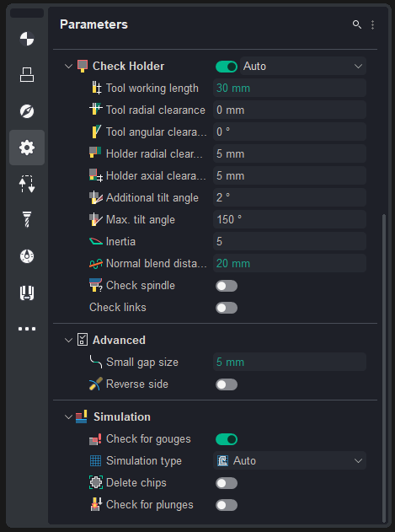Click the Delete chips icon

(x=96, y=482)
